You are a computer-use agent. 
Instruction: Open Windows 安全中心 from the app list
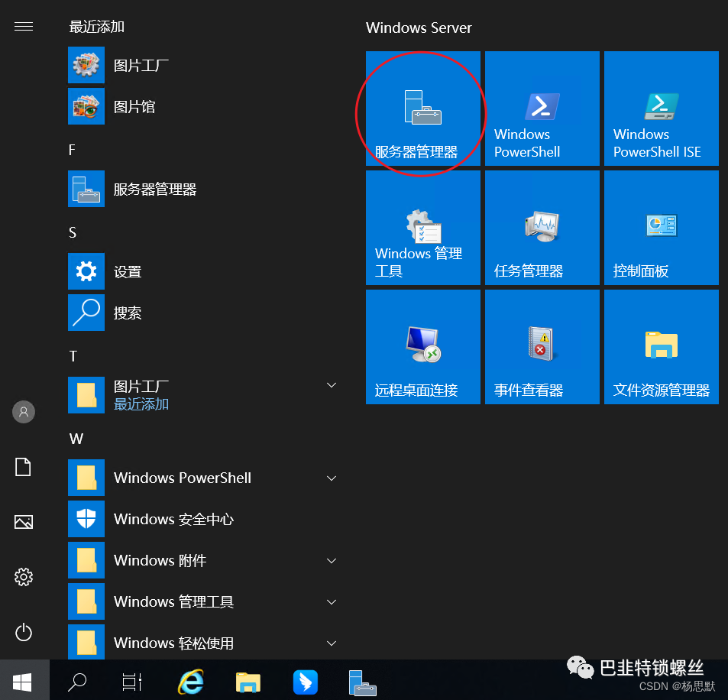204,519
